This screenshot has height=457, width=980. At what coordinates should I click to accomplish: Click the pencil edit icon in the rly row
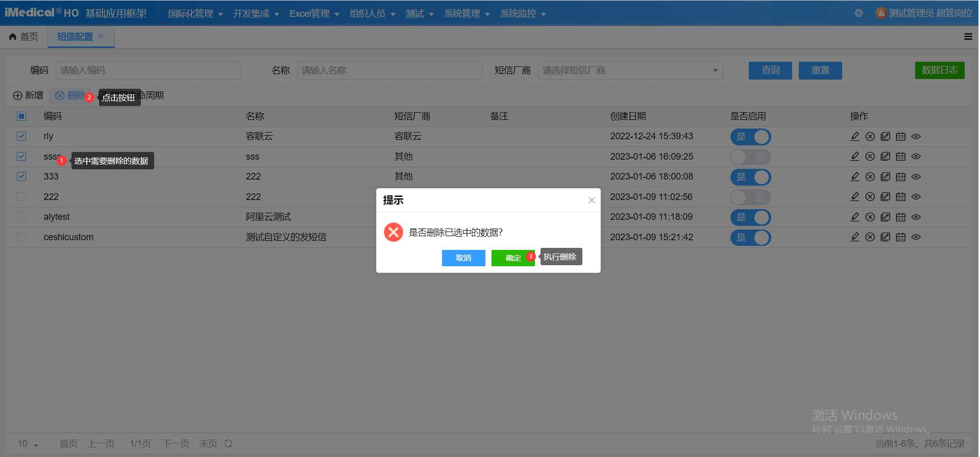[x=855, y=137]
